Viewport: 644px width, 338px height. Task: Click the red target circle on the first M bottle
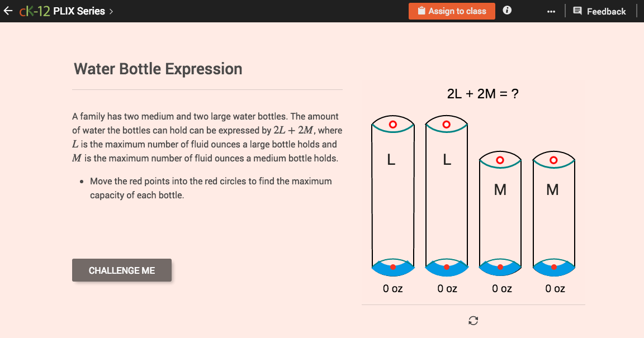point(500,160)
